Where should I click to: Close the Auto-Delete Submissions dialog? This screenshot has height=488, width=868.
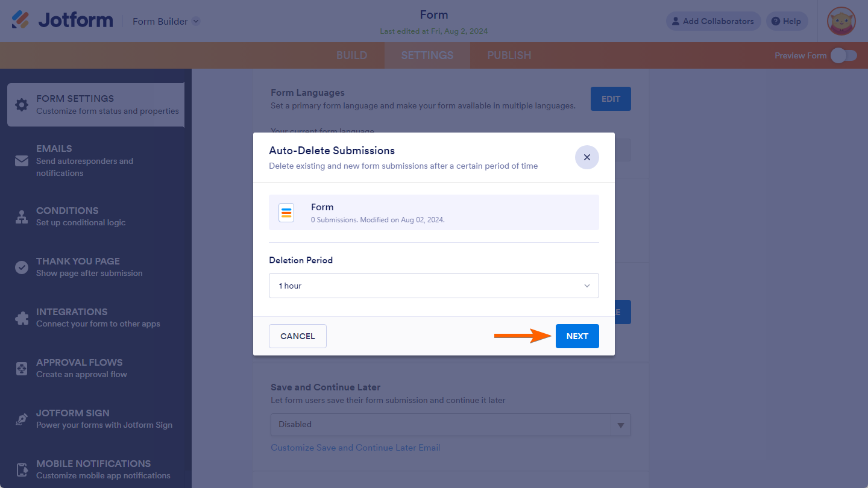point(587,157)
